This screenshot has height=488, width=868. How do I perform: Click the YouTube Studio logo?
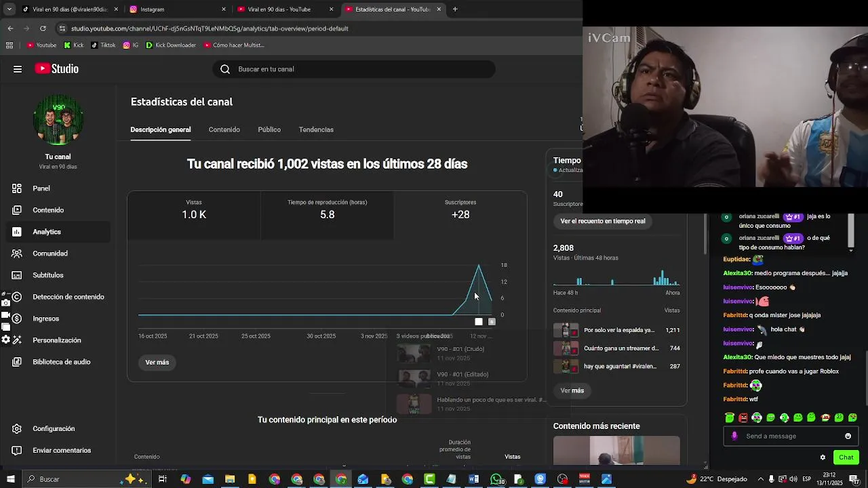[x=57, y=69]
